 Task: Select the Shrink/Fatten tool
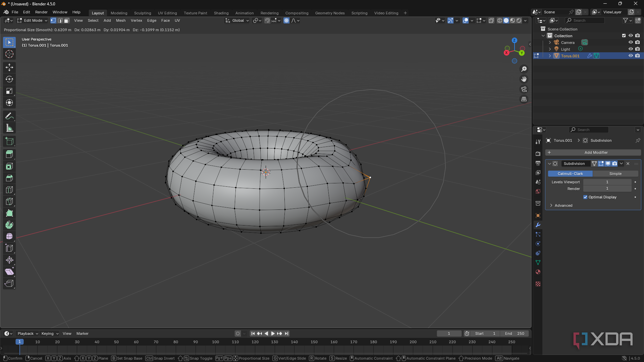pyautogui.click(x=9, y=260)
